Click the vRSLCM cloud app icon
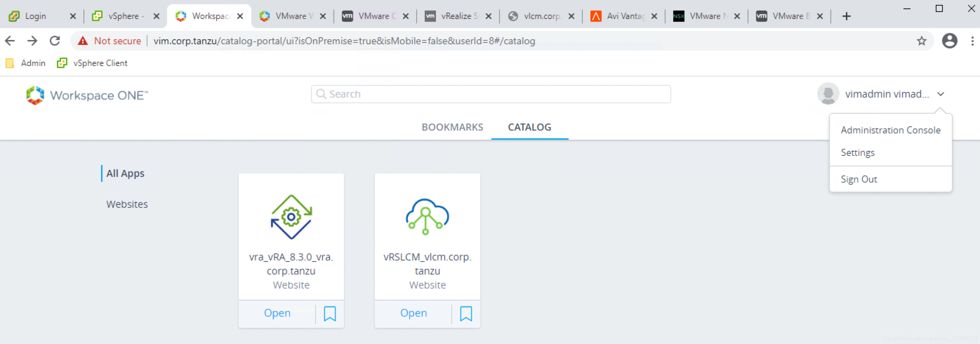This screenshot has width=980, height=344. coord(427,217)
